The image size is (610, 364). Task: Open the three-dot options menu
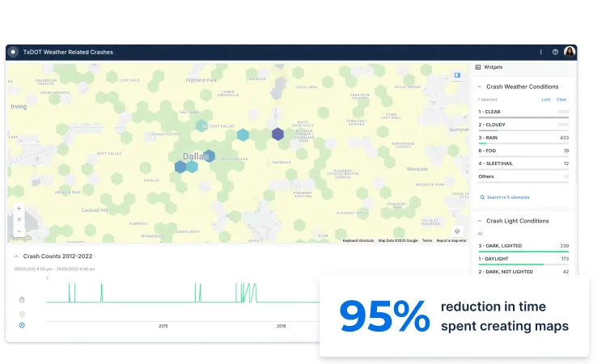(541, 52)
